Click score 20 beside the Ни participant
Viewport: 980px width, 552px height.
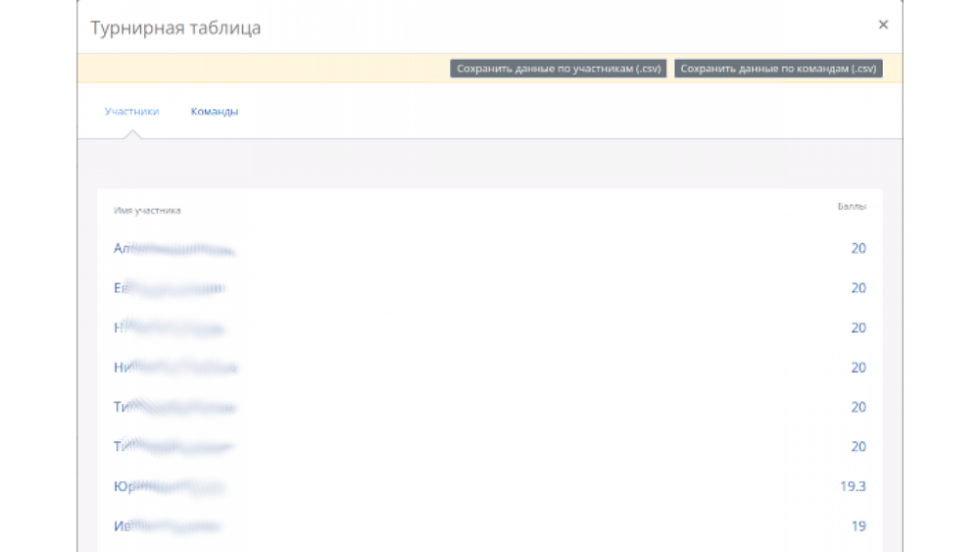coord(858,368)
